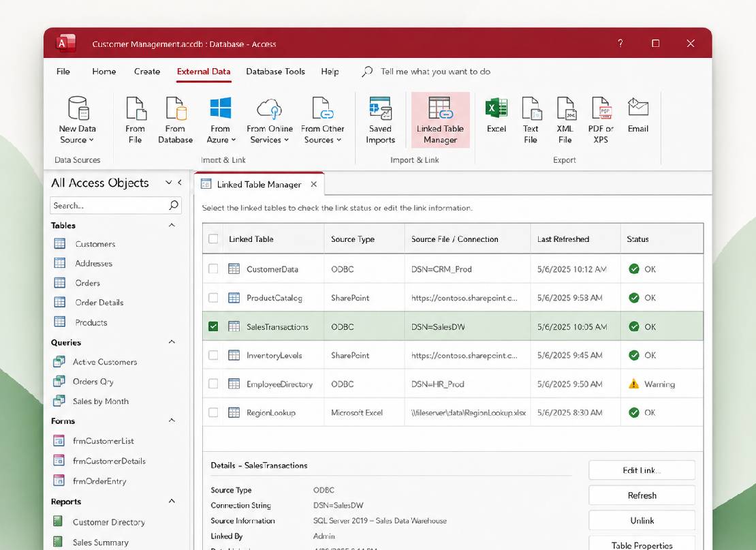Click the From File import icon
Image resolution: width=756 pixels, height=550 pixels.
click(135, 120)
